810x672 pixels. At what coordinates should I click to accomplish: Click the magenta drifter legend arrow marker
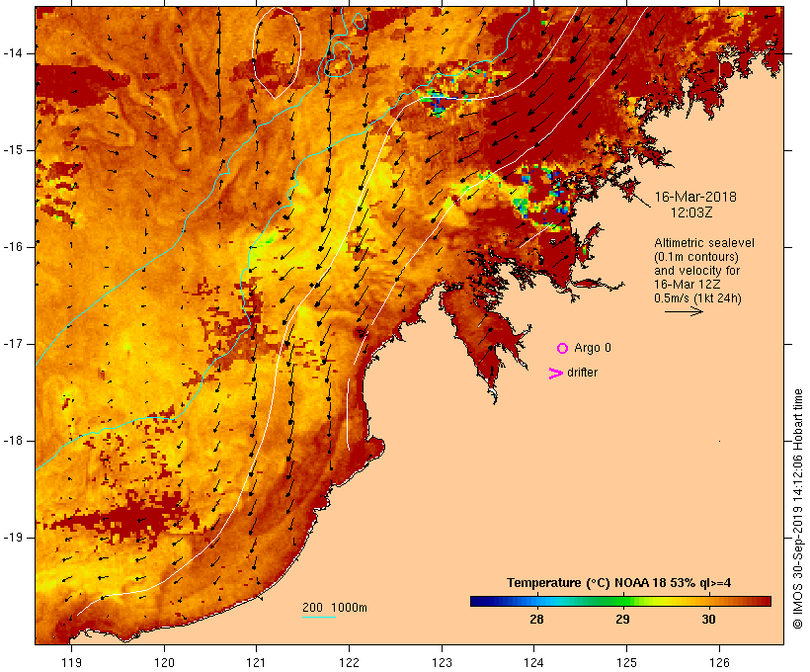tap(555, 374)
